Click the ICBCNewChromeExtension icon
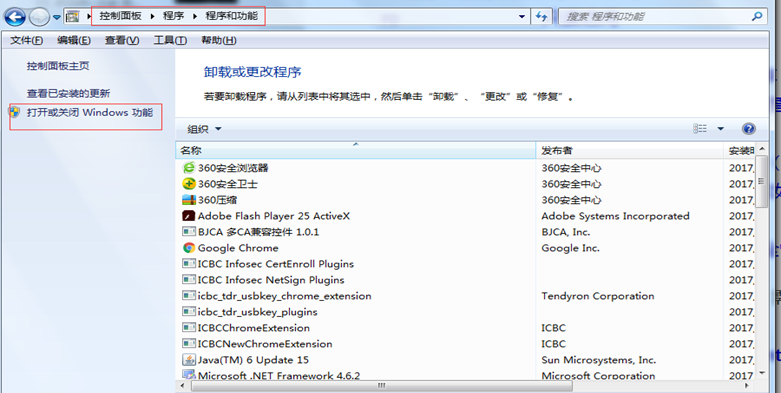The height and width of the screenshot is (393, 781). coord(189,343)
